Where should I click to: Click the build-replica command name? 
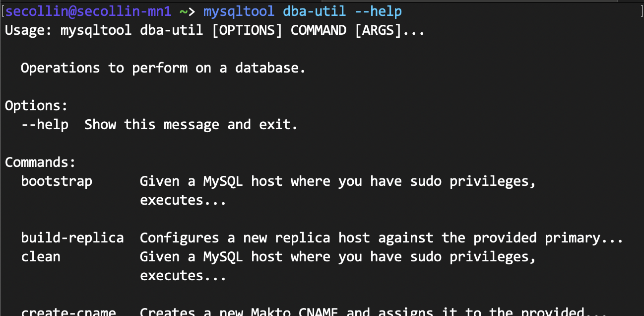click(x=72, y=238)
